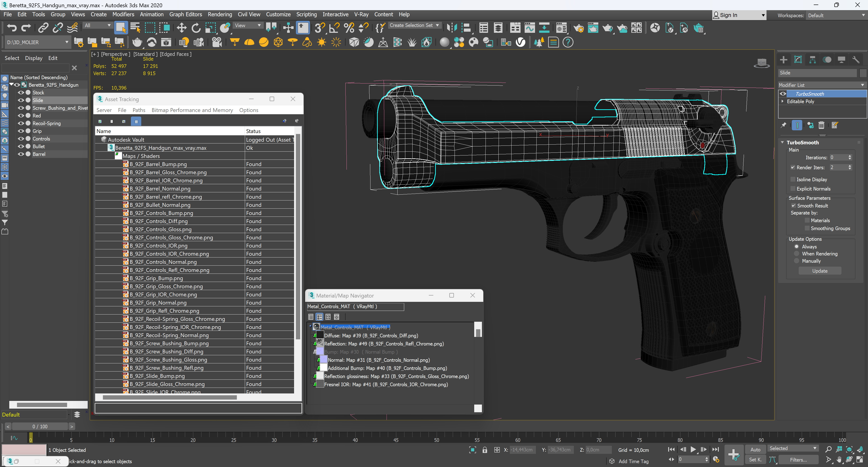Expand the Metal_Controls_MAT VRayMtl tree

[310, 327]
